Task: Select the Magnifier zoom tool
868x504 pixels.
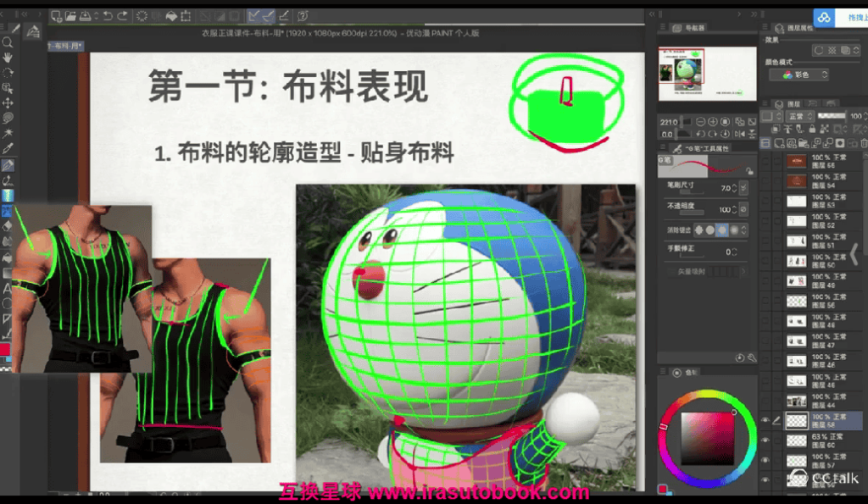Action: pos(7,42)
